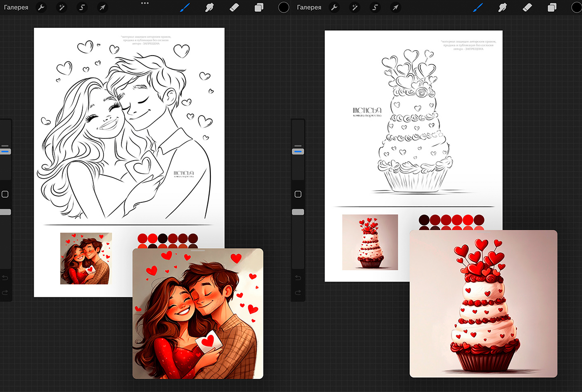Select the Brush tool in left window
Viewport: 582px width, 392px height.
tap(185, 7)
